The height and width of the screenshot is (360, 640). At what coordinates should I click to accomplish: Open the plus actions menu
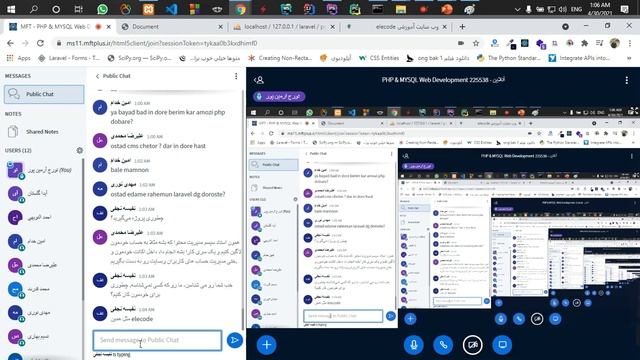(267, 345)
